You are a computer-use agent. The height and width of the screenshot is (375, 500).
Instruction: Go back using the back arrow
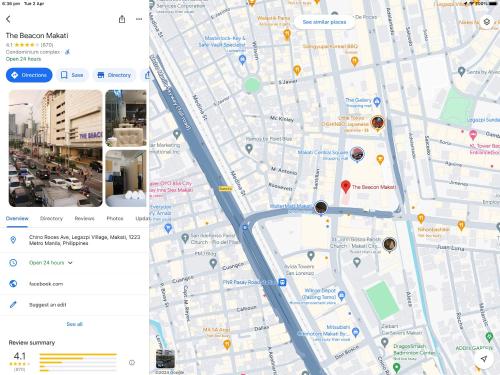click(x=8, y=19)
